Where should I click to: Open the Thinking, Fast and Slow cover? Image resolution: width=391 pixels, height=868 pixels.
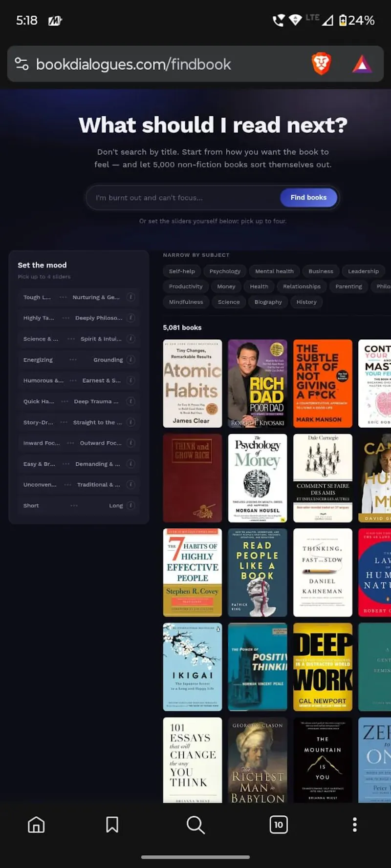[x=323, y=573]
